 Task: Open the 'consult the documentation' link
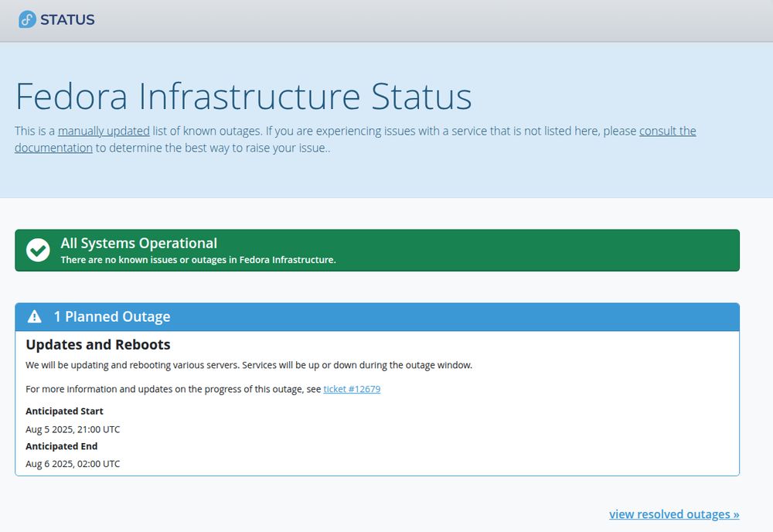coord(668,131)
